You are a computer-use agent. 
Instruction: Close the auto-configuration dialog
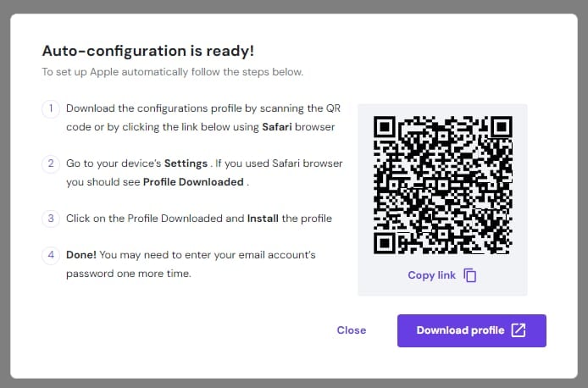click(351, 330)
